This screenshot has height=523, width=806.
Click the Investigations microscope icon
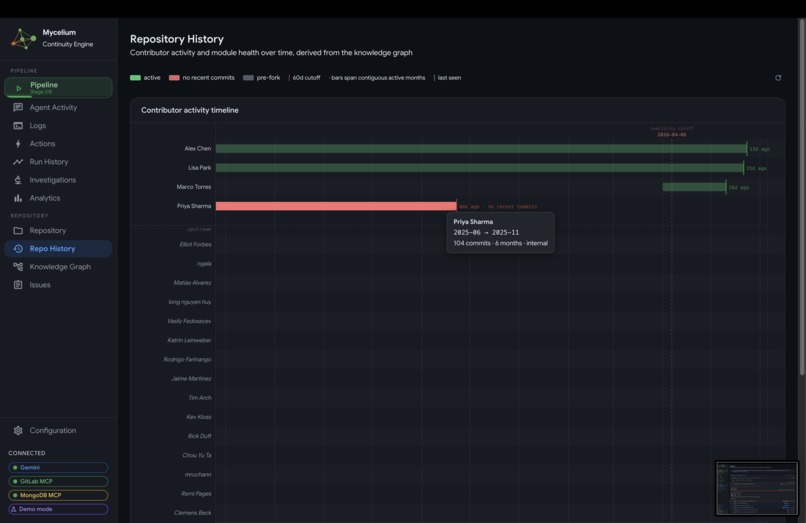[x=18, y=179]
